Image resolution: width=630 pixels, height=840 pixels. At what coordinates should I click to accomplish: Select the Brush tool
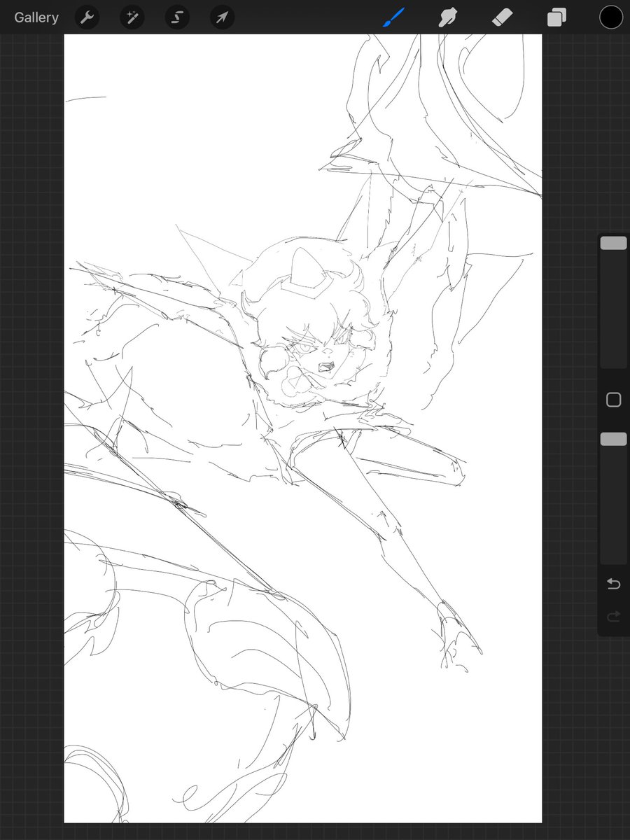(x=394, y=17)
